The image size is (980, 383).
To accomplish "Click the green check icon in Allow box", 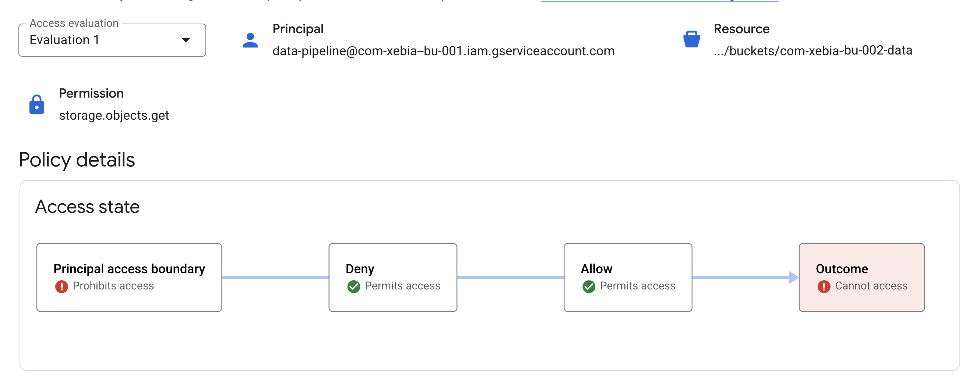I will (x=589, y=286).
